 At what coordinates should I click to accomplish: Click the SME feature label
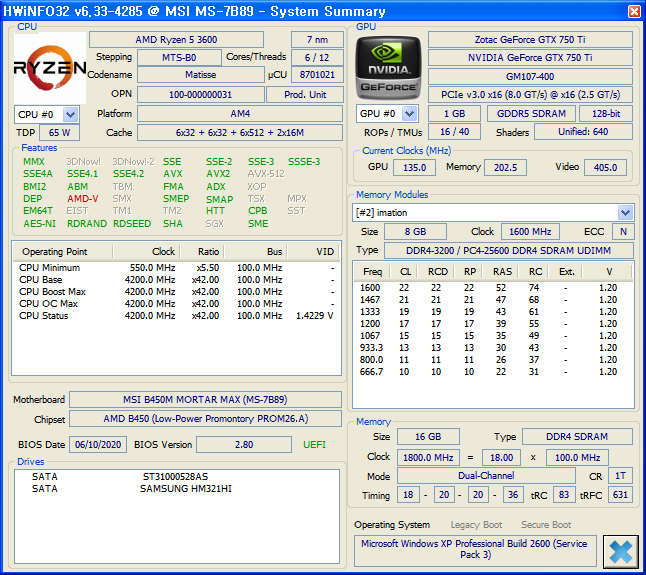[258, 224]
